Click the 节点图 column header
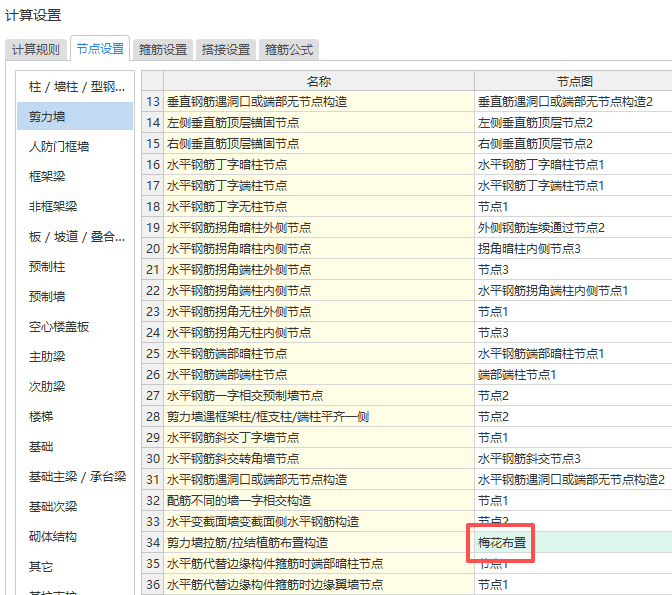Screen dimensions: 672x595 coord(573,81)
